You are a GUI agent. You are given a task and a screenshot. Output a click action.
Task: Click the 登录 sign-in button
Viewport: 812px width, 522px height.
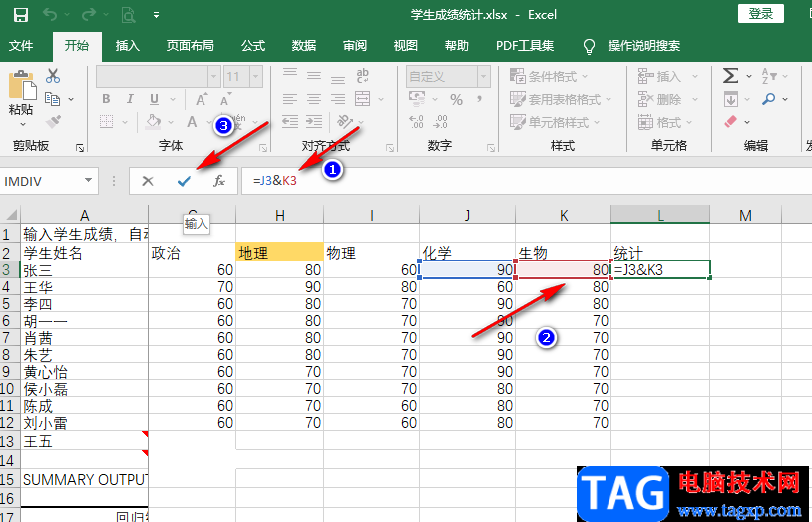point(761,14)
